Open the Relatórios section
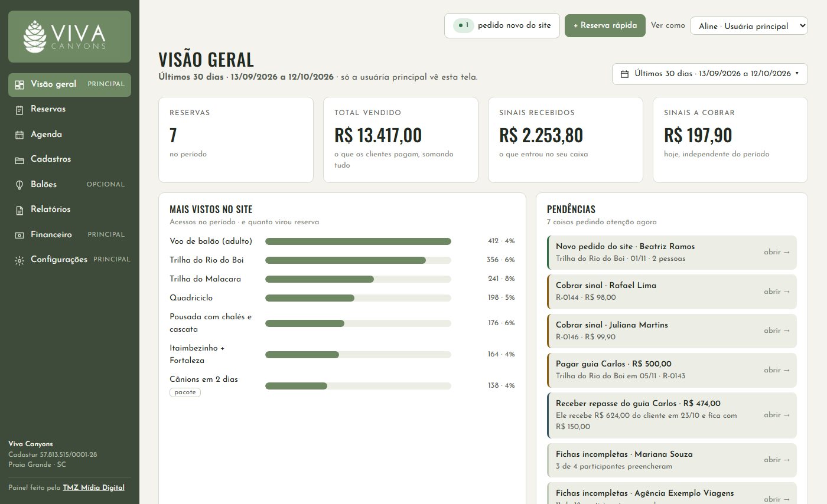This screenshot has width=827, height=504. pyautogui.click(x=70, y=210)
